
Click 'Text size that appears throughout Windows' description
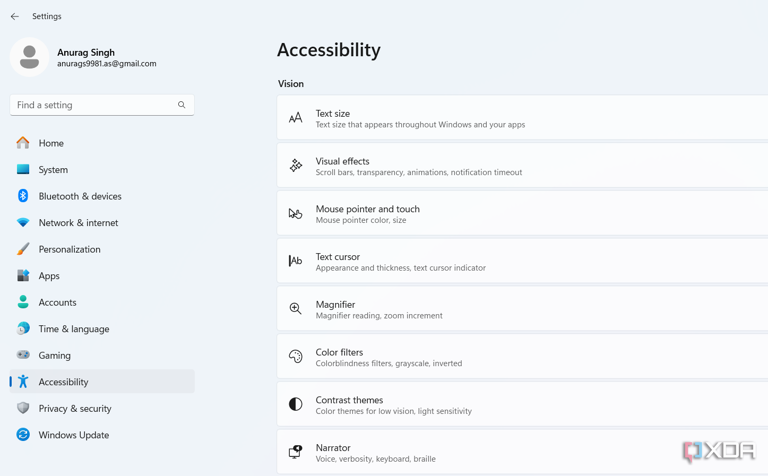tap(420, 125)
